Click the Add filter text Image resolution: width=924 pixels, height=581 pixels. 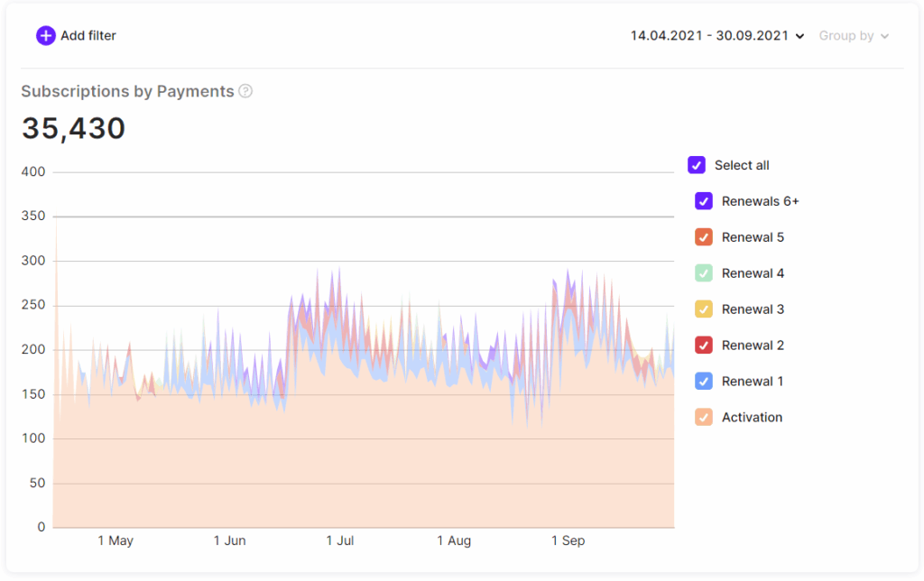[88, 36]
